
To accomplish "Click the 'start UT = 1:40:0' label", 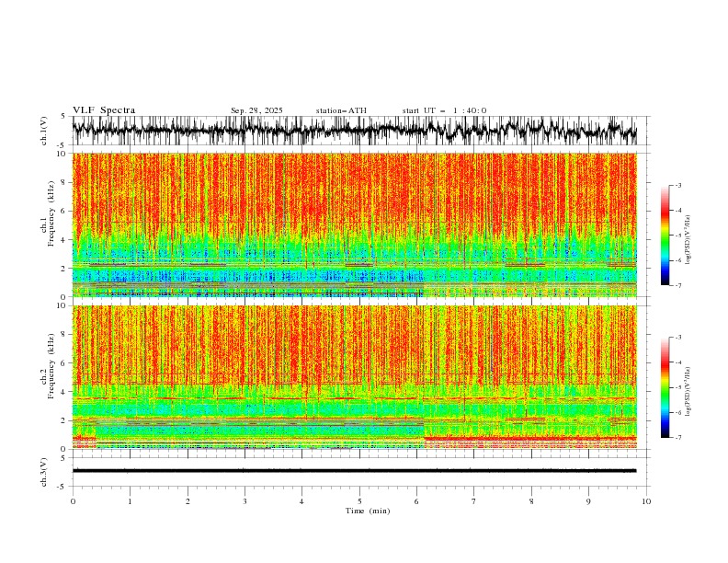I will (x=444, y=110).
